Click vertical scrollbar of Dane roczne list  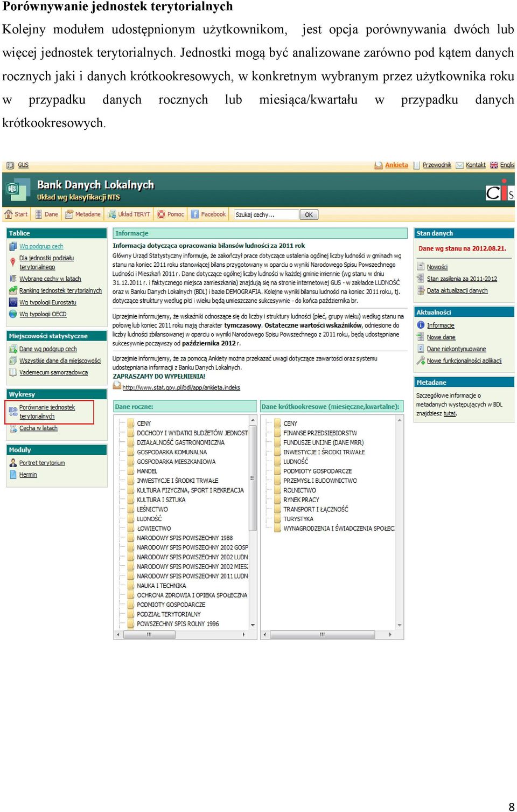click(x=253, y=478)
